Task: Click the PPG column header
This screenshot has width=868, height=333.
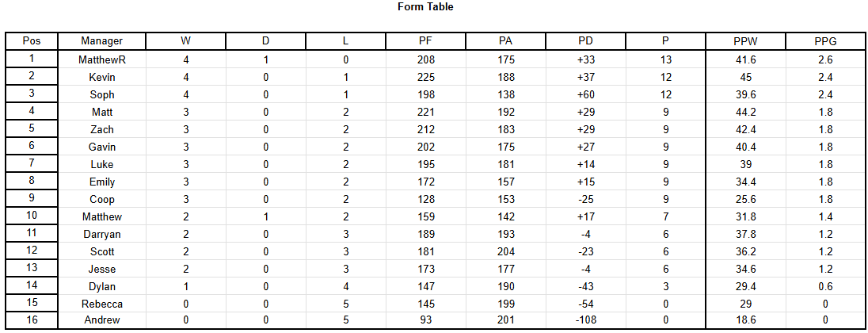Action: click(x=825, y=41)
